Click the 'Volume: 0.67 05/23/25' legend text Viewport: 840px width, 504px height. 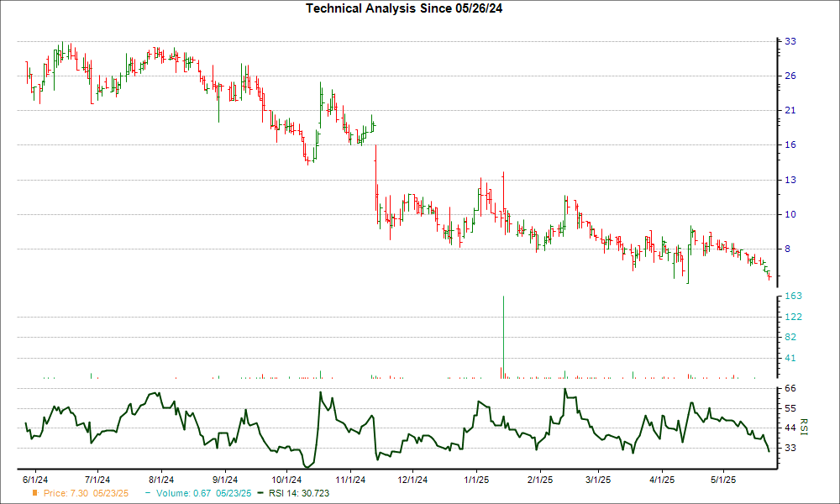(203, 493)
